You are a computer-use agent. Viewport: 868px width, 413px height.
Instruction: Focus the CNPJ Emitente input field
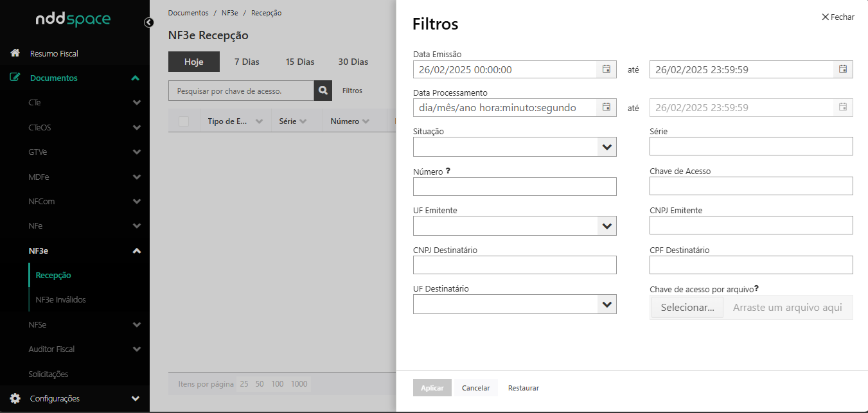[x=751, y=225]
